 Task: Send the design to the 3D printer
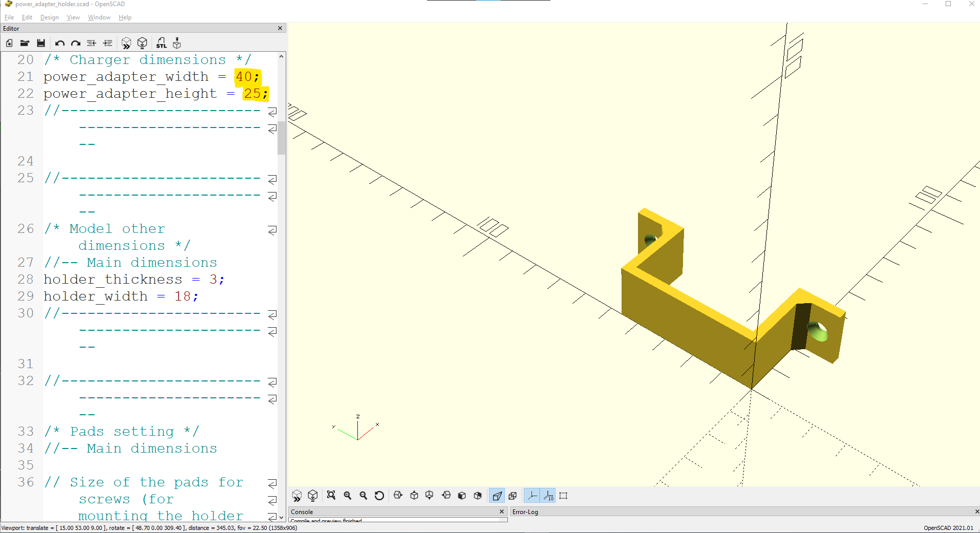pos(177,43)
